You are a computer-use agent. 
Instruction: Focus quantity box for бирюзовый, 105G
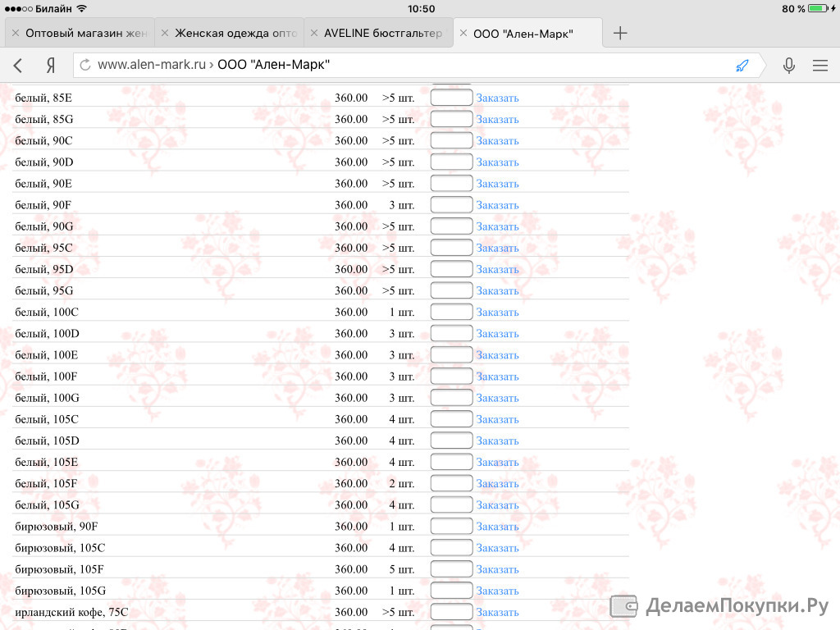pyautogui.click(x=452, y=591)
